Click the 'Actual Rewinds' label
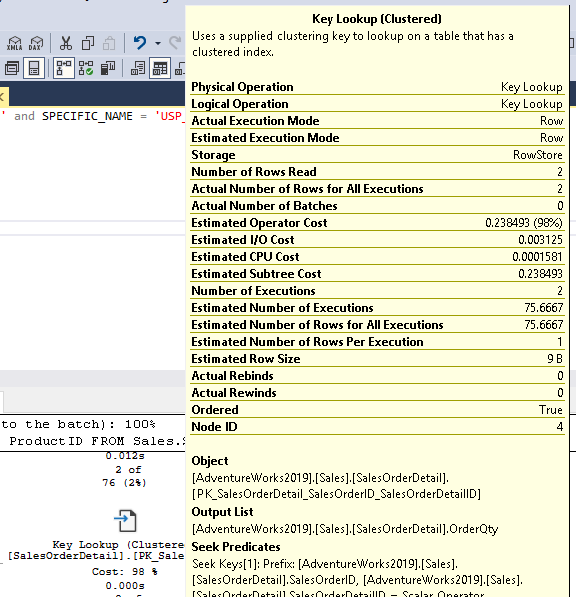Viewport: 576px width, 597px height. click(x=234, y=393)
